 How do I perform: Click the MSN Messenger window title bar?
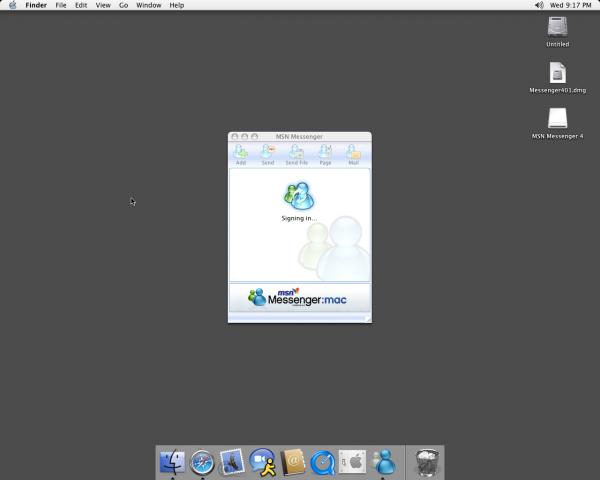tap(299, 137)
